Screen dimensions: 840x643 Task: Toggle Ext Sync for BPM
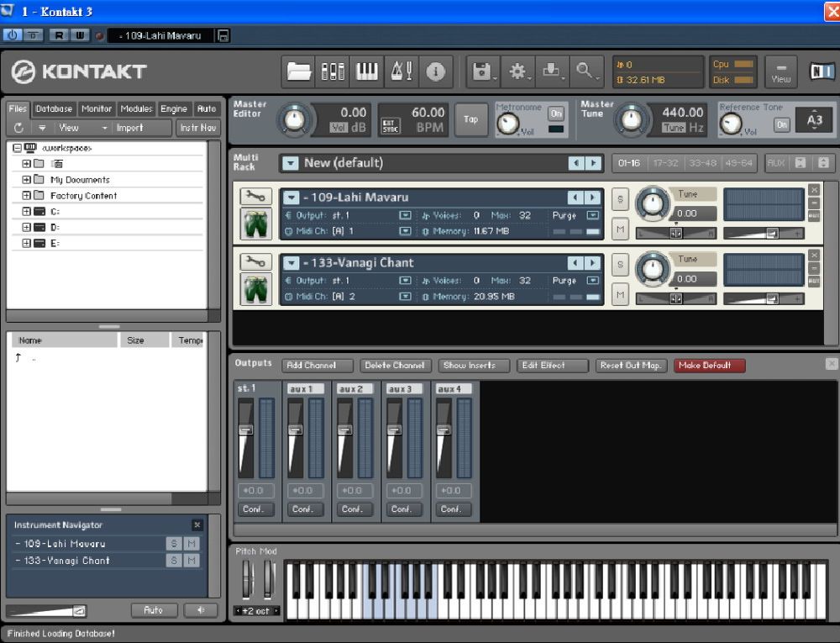(390, 126)
